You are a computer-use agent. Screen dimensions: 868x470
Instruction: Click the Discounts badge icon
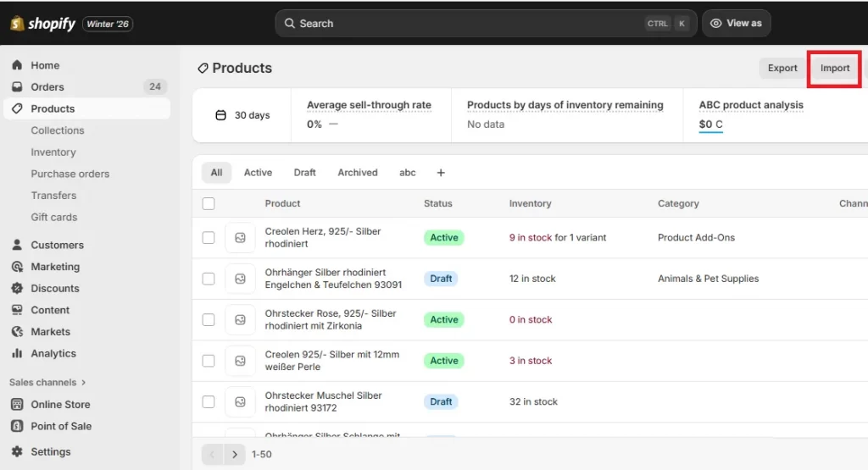click(x=17, y=288)
